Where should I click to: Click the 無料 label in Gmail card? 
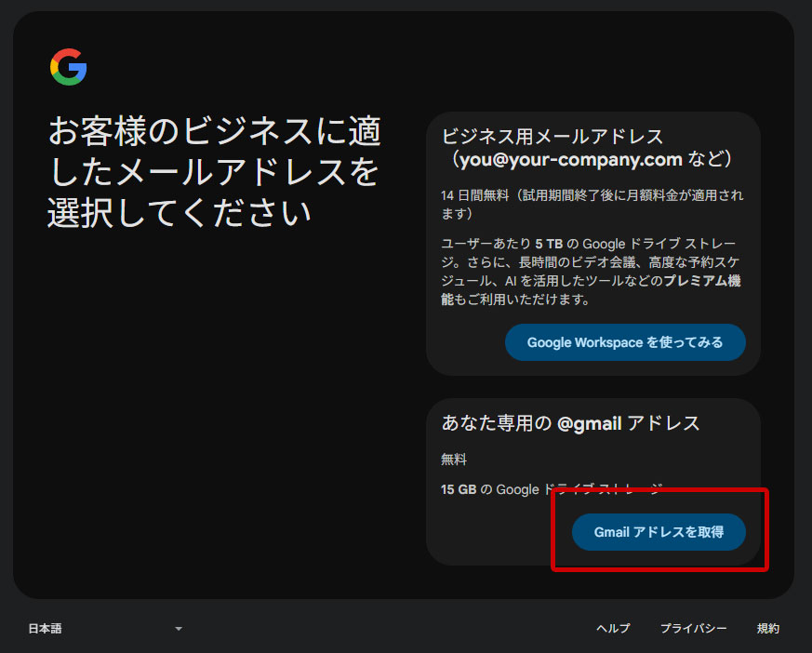[454, 460]
